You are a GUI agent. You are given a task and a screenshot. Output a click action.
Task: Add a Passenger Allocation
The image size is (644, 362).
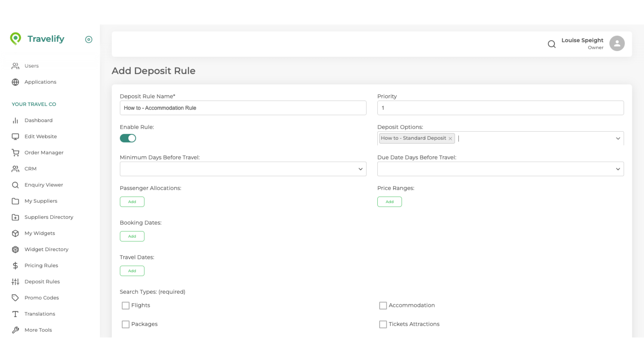click(132, 202)
